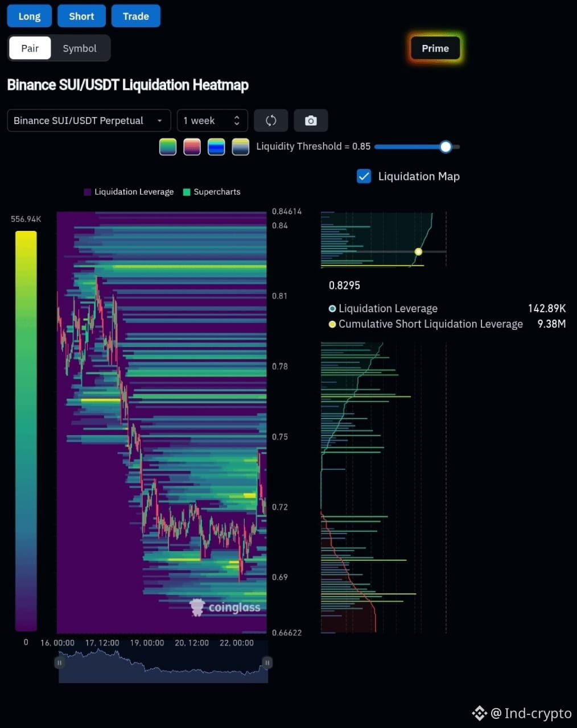This screenshot has height=728, width=577.
Task: Click the 22, 00:00 time axis label
Action: (x=237, y=643)
